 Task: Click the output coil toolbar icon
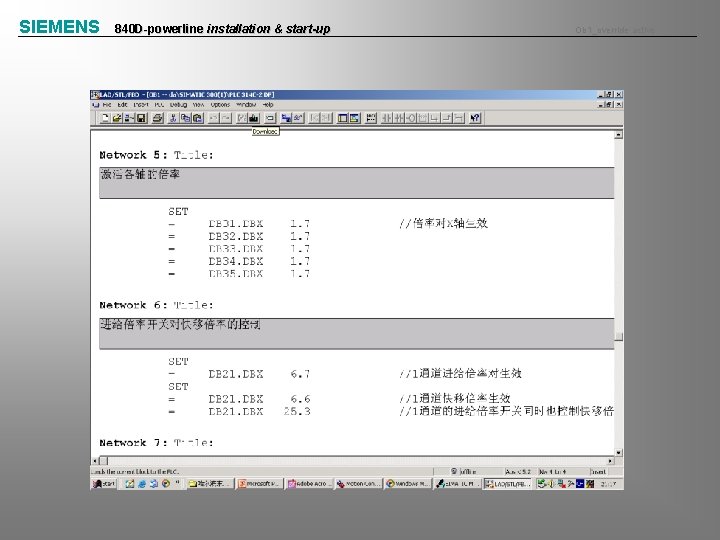coord(411,118)
